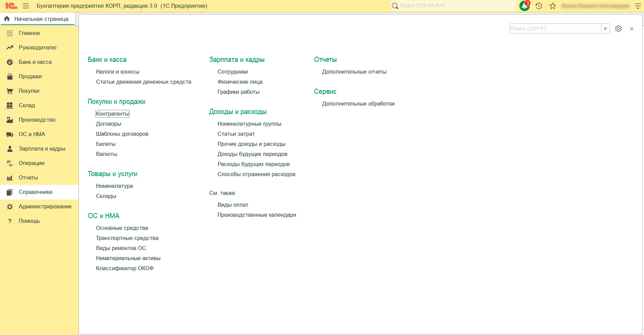This screenshot has height=335, width=644.
Task: Click the 1C logo main menu icon
Action: click(x=11, y=6)
